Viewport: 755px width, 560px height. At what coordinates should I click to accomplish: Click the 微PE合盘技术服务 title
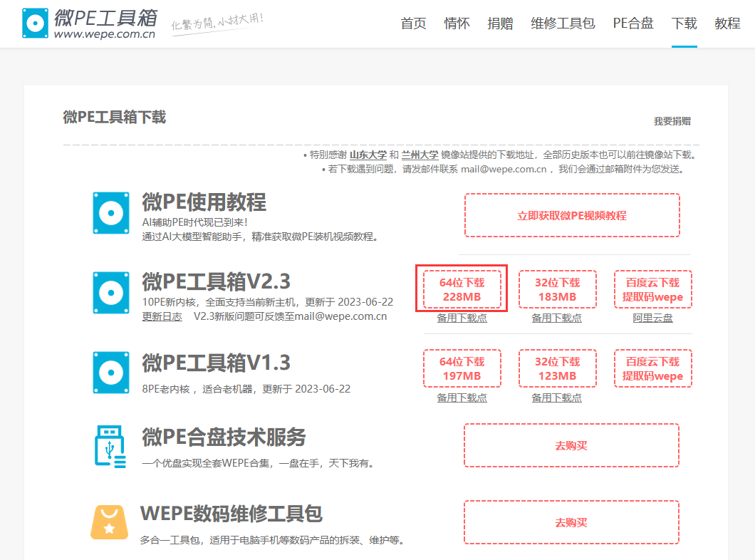[x=224, y=437]
